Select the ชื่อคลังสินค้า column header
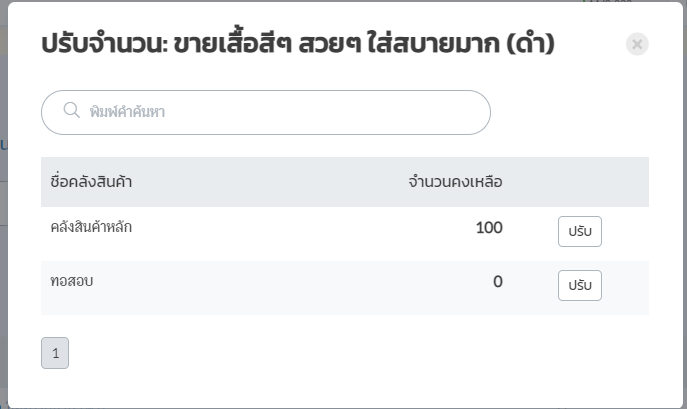The width and height of the screenshot is (687, 409). 91,181
